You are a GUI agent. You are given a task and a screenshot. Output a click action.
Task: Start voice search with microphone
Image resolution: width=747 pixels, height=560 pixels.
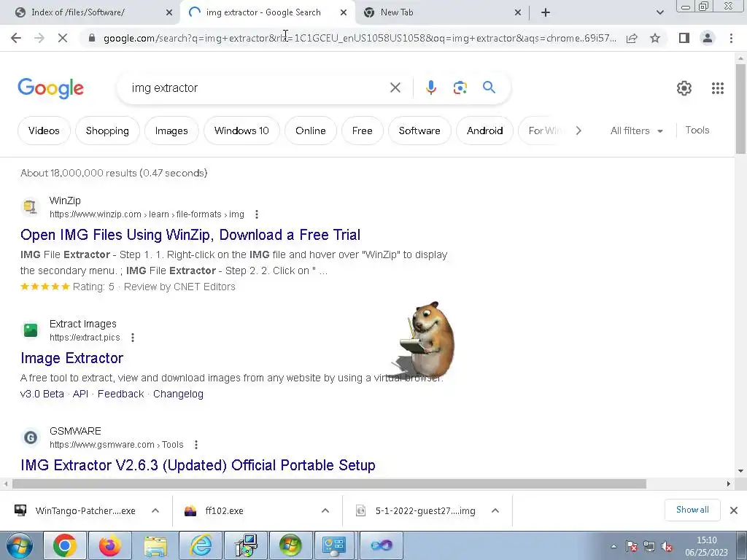click(430, 87)
